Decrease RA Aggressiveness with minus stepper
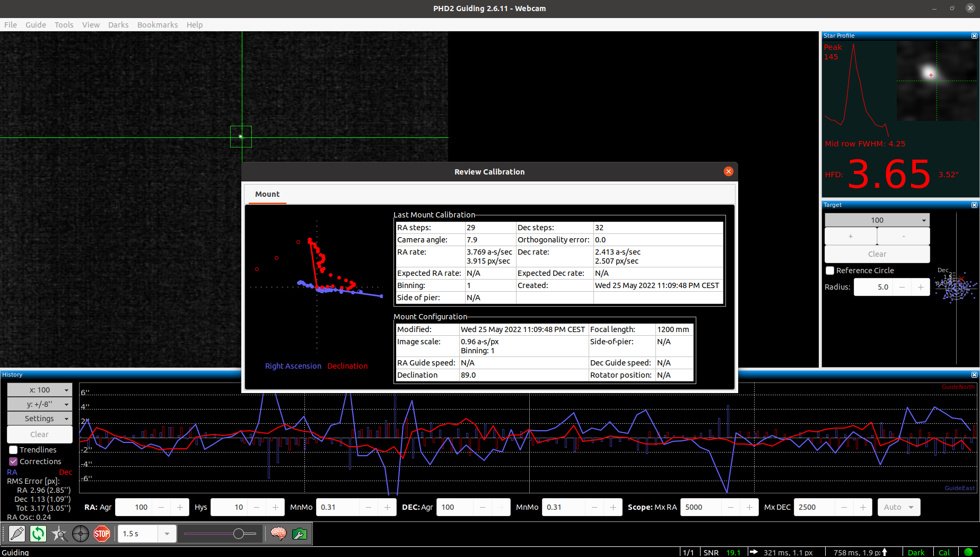Screen dimensions: 980x557 click(x=161, y=507)
